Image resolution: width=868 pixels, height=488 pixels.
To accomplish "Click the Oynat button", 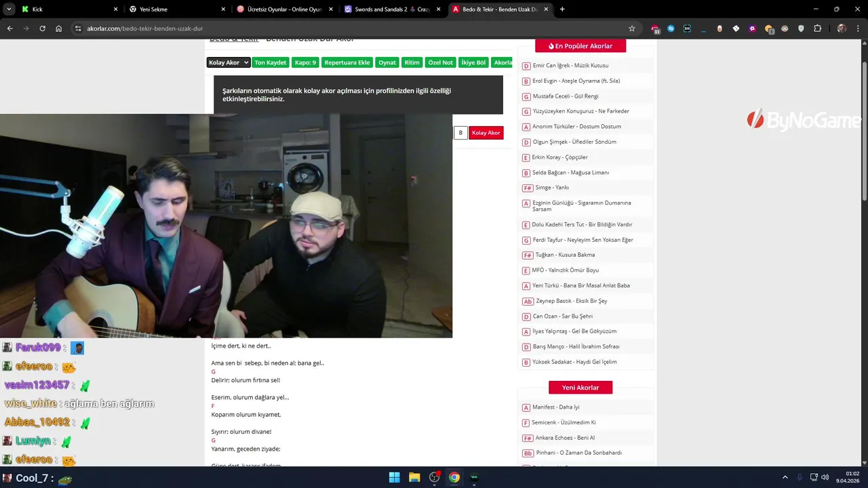I will click(x=387, y=62).
